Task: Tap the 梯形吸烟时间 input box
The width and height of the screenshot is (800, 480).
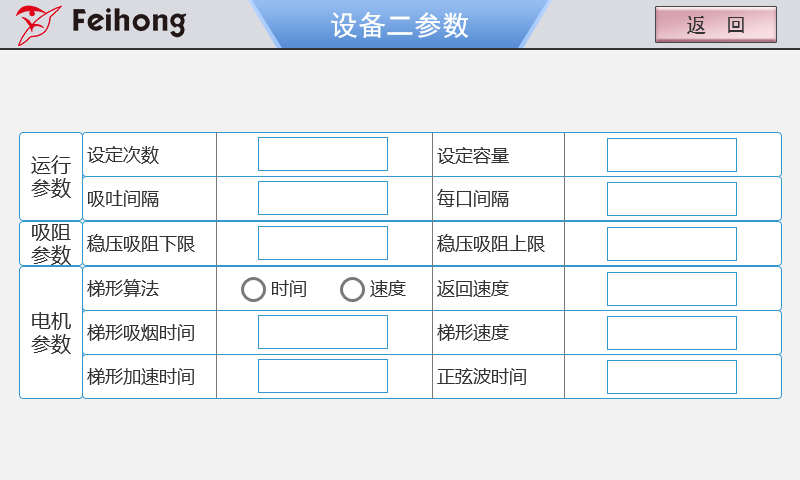Action: [322, 332]
